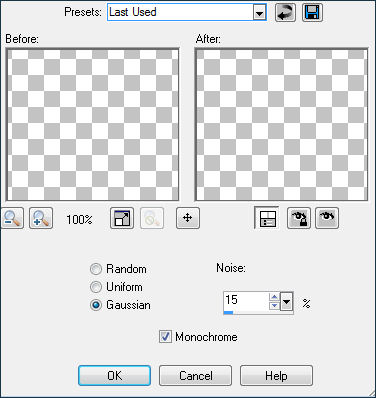Open the Noise percentage slider dropdown

pyautogui.click(x=287, y=301)
